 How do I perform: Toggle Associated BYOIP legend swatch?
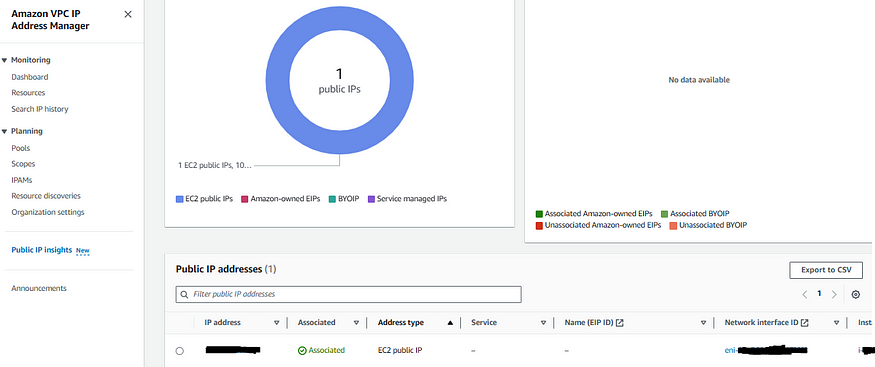coord(664,214)
